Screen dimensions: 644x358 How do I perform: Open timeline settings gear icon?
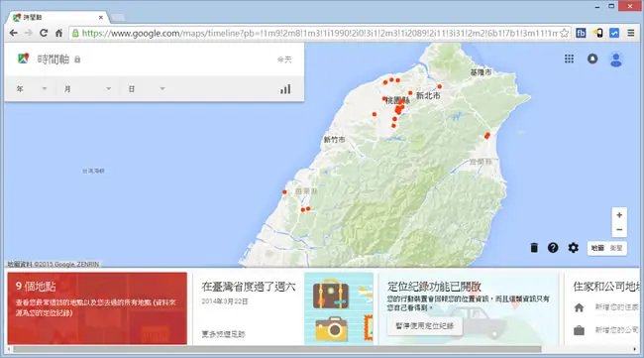[573, 248]
